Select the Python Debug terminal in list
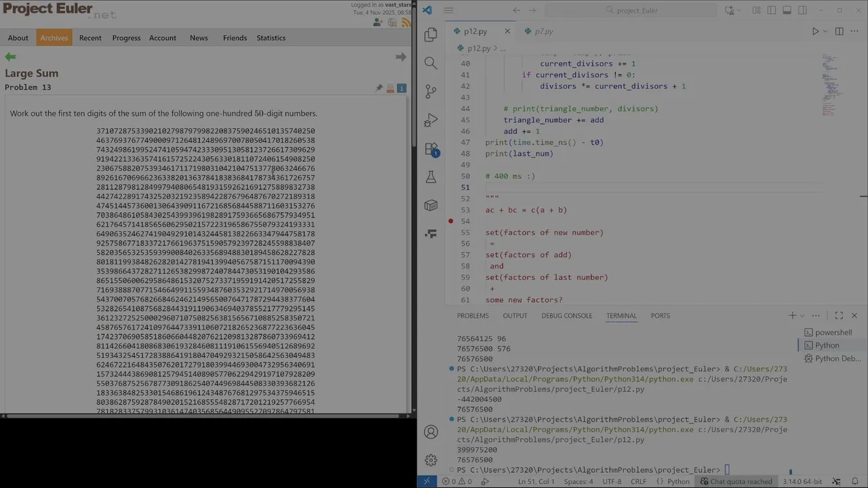Image resolution: width=868 pixels, height=488 pixels. 832,359
